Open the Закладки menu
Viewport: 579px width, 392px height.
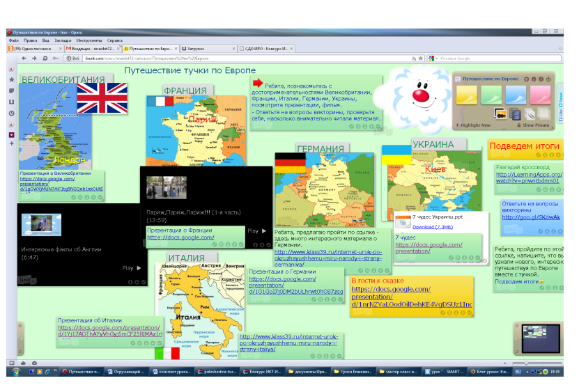[63, 40]
